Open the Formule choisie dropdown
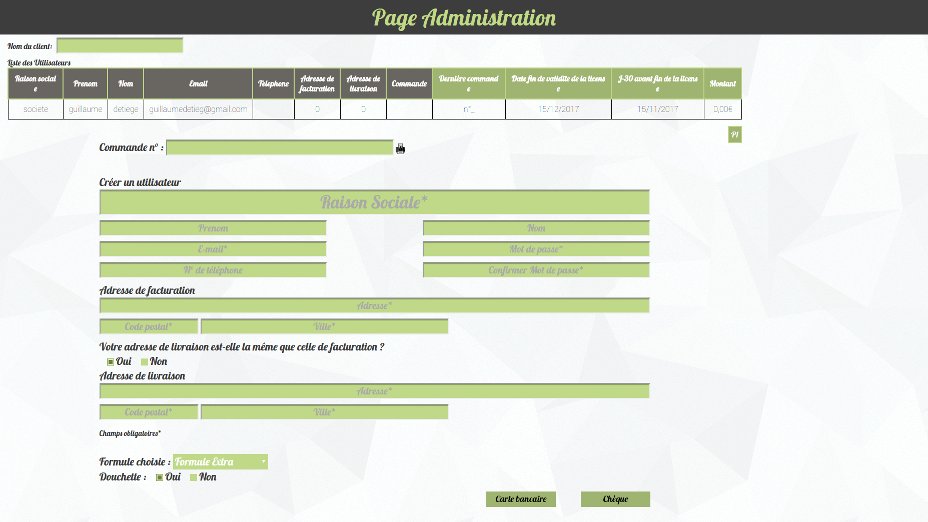The height and width of the screenshot is (522, 928). coord(220,462)
